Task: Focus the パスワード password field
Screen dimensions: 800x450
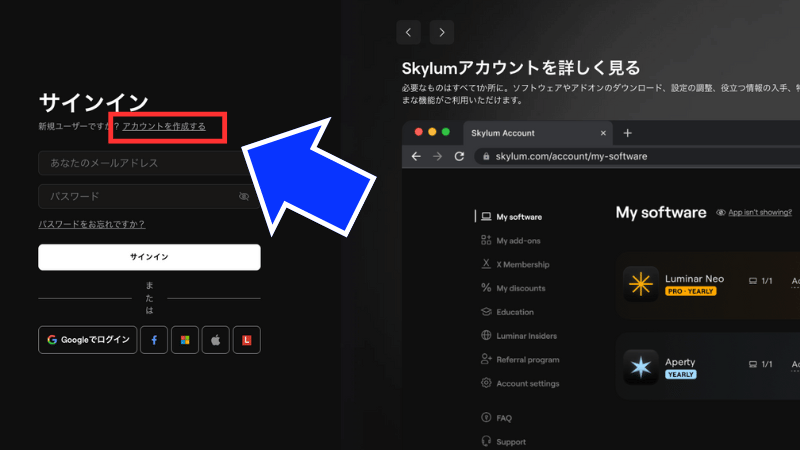Action: click(149, 196)
